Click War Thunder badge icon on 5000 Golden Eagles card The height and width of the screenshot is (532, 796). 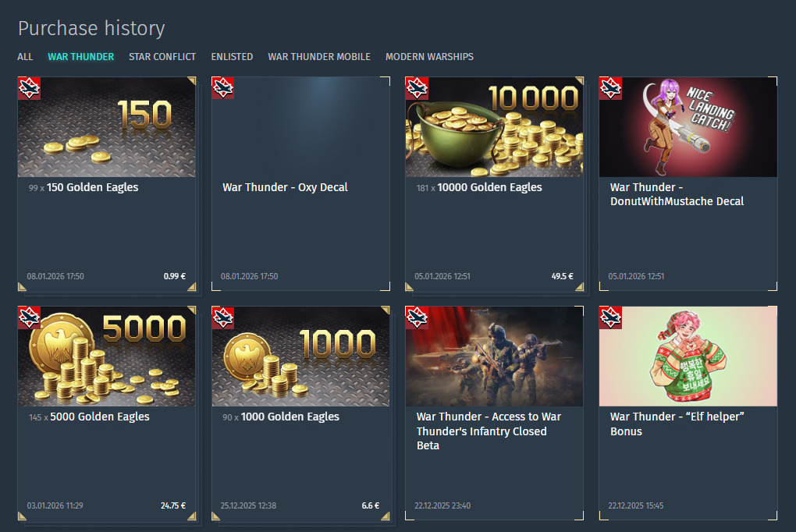coord(29,317)
